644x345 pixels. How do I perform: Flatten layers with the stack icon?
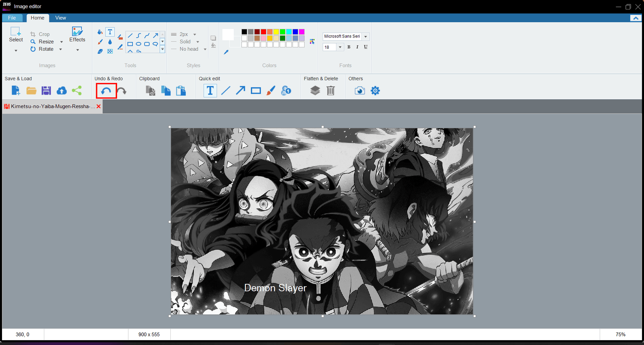(315, 91)
